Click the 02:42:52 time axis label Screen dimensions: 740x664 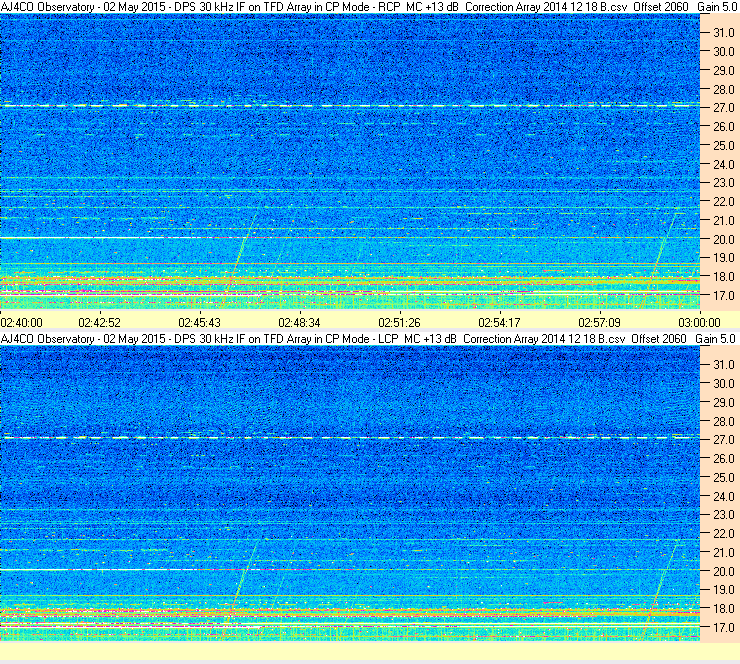click(100, 323)
